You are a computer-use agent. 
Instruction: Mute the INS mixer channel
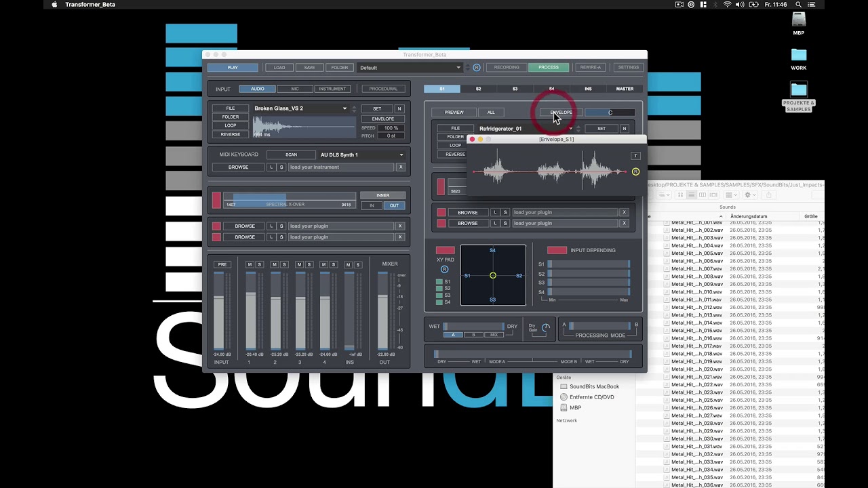pyautogui.click(x=349, y=264)
